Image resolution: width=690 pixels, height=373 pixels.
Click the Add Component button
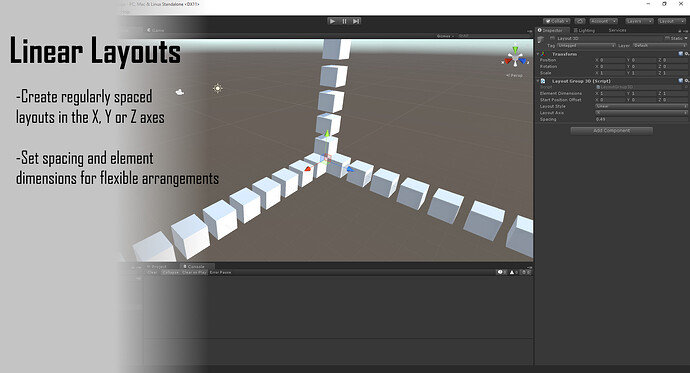click(612, 131)
